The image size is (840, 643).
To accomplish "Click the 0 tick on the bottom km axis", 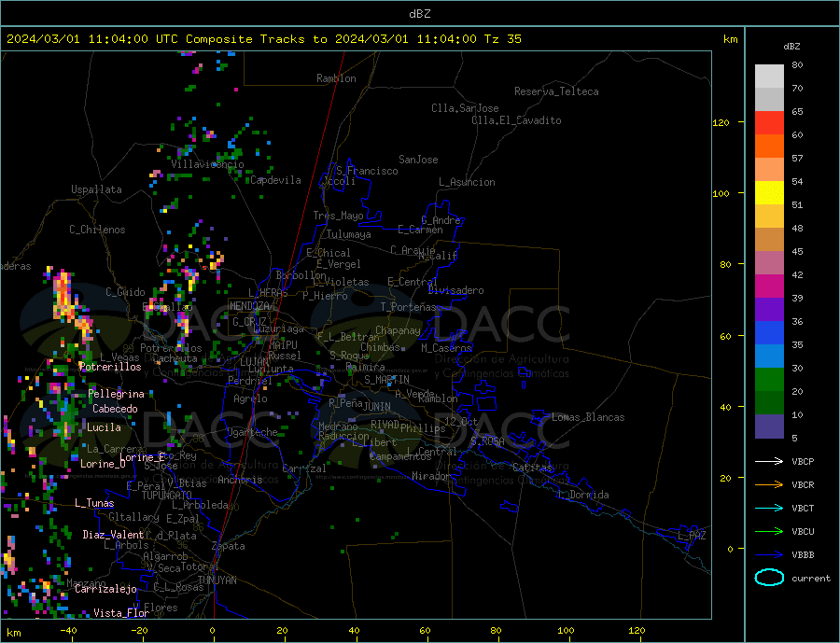I will (213, 631).
